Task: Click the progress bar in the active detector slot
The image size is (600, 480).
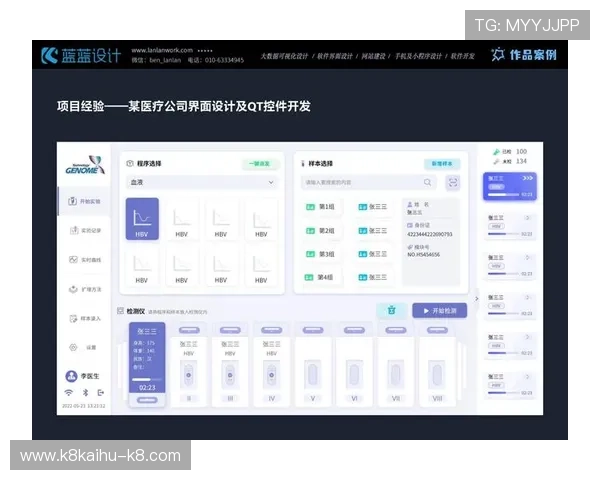Action: tap(147, 379)
